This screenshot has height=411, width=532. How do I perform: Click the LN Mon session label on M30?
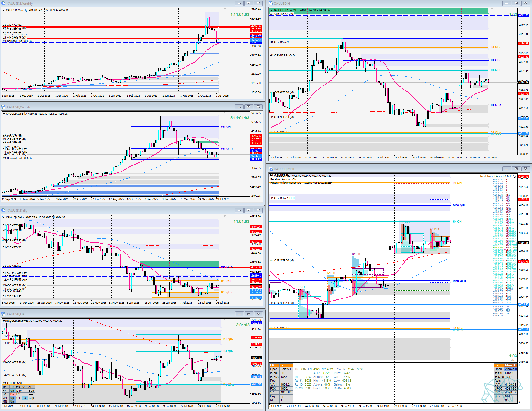point(435,229)
